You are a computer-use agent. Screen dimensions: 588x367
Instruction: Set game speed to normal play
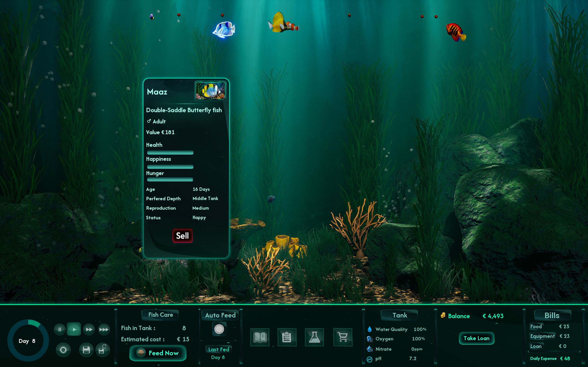[74, 329]
